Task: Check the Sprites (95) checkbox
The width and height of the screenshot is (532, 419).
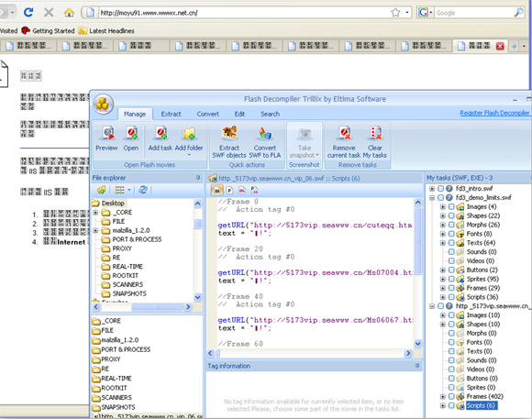Action: 451,280
